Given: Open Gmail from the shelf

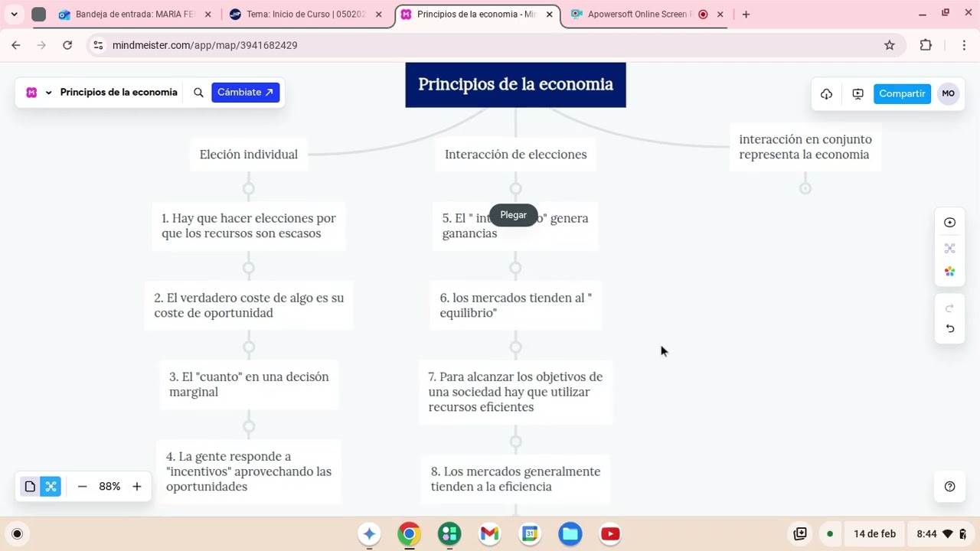Looking at the screenshot, I should (x=489, y=534).
